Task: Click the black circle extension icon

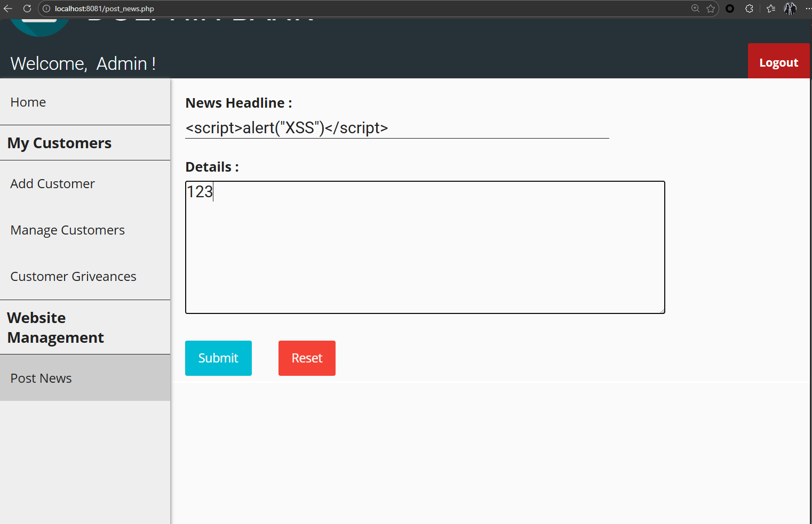Action: 730,9
